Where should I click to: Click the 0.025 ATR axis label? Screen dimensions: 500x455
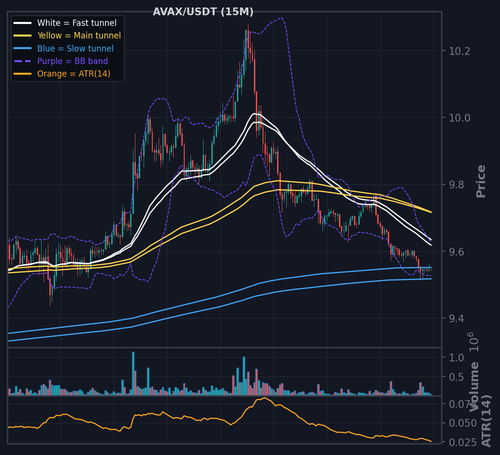(463, 442)
